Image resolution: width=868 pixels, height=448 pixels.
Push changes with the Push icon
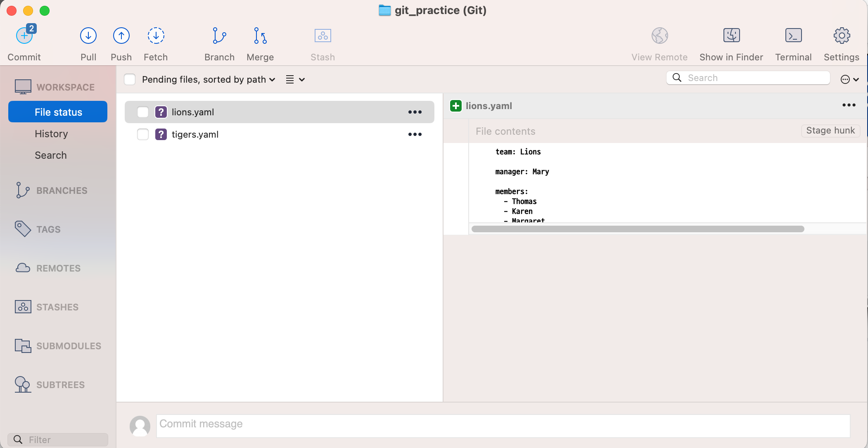point(121,36)
